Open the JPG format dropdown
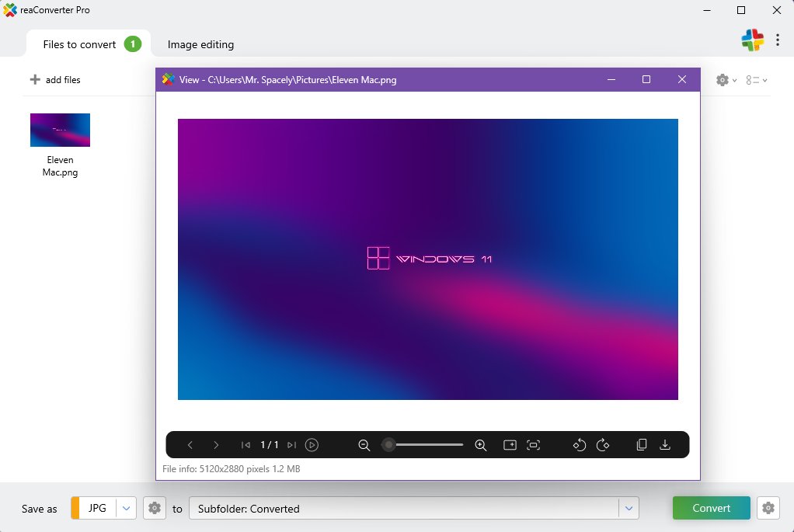794x532 pixels. [126, 508]
